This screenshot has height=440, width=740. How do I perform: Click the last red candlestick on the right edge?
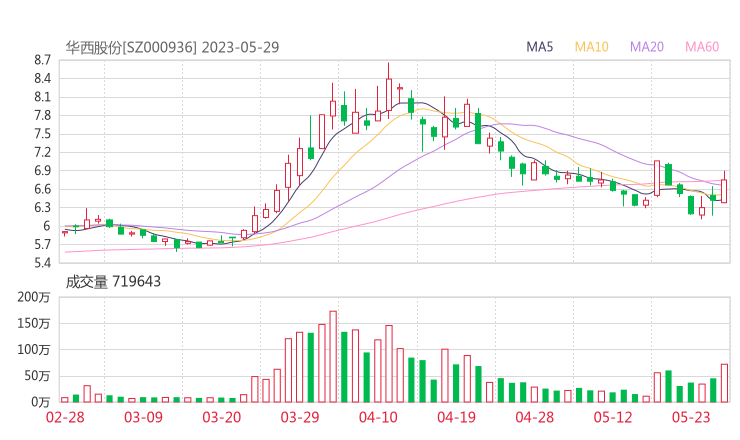(724, 189)
